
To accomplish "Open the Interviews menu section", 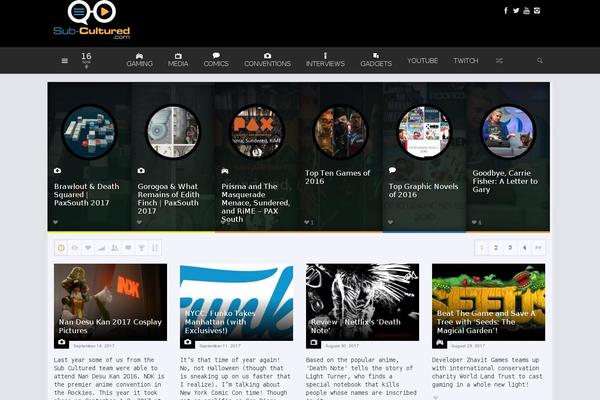I will 325,60.
